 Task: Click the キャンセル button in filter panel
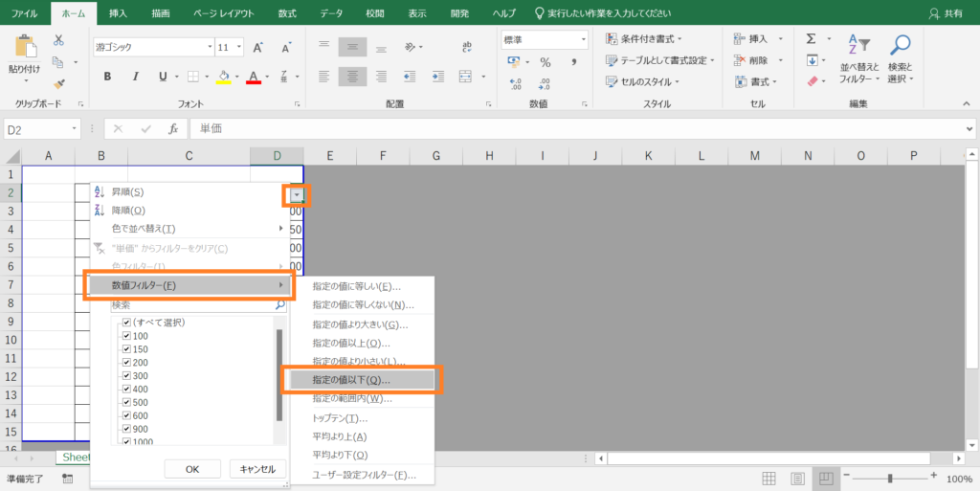[x=257, y=469]
